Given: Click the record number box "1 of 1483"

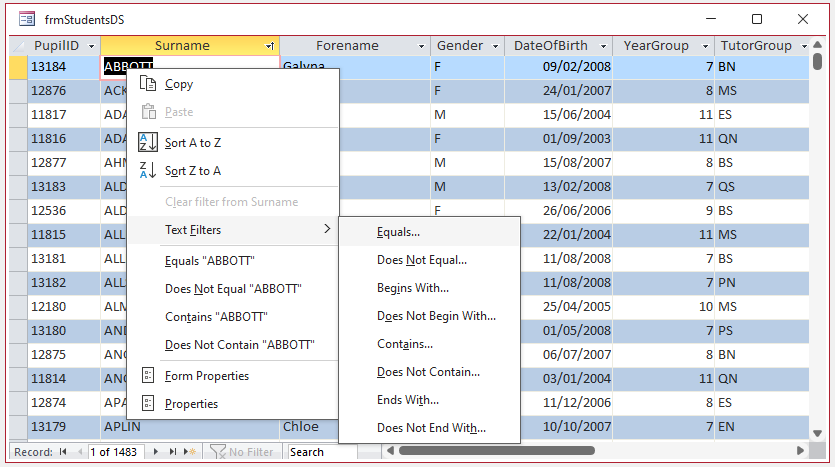Looking at the screenshot, I should coord(115,452).
